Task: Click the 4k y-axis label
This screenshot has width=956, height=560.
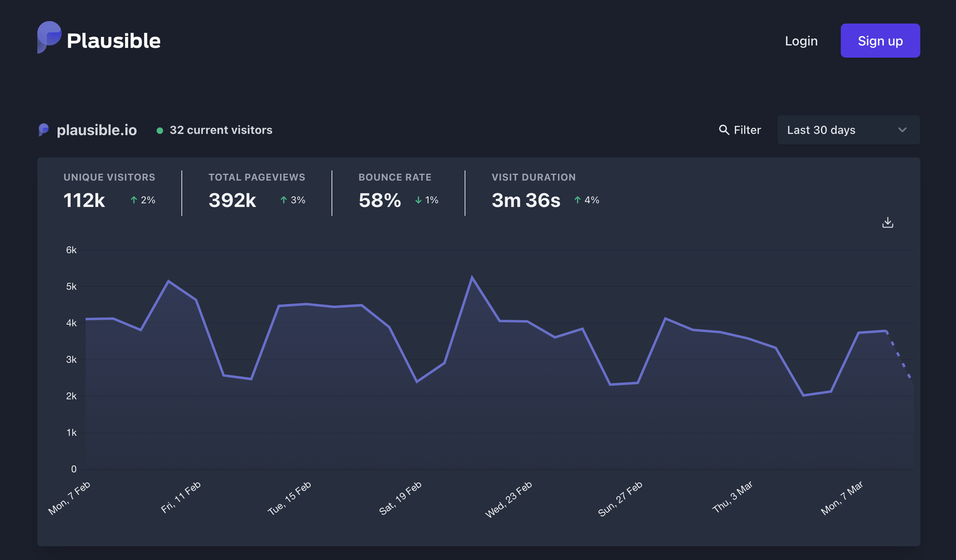Action: pyautogui.click(x=71, y=323)
